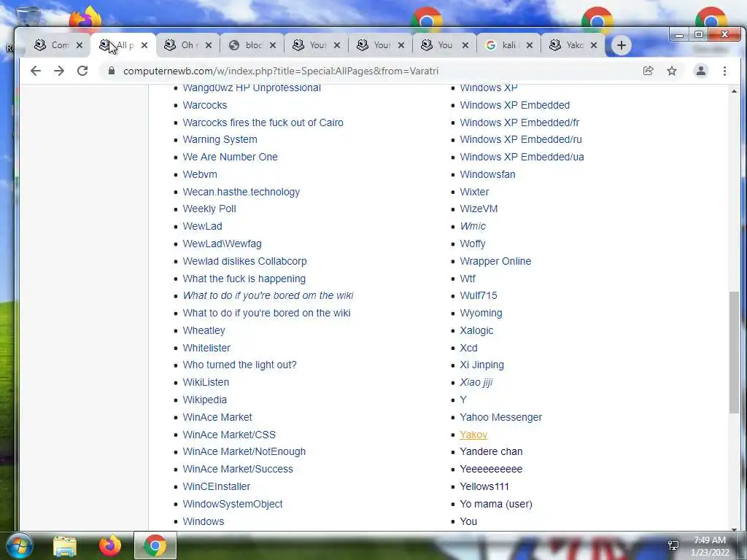Viewport: 747px width, 560px height.
Task: Open the network tray icon
Action: (x=673, y=545)
